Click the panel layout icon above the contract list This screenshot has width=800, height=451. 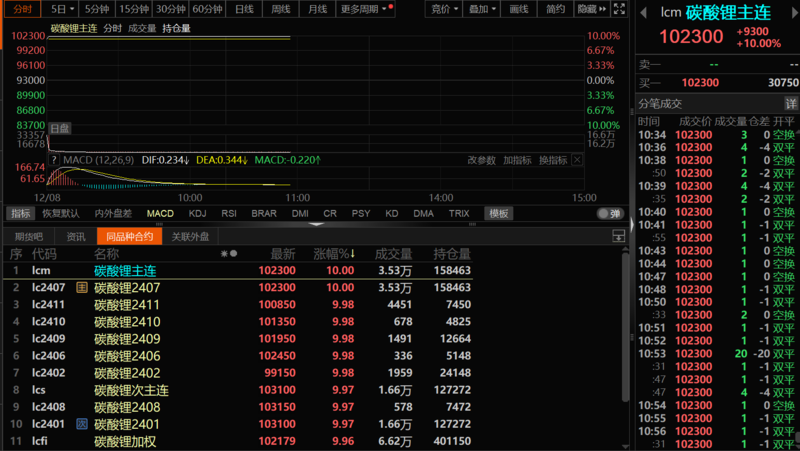[618, 236]
